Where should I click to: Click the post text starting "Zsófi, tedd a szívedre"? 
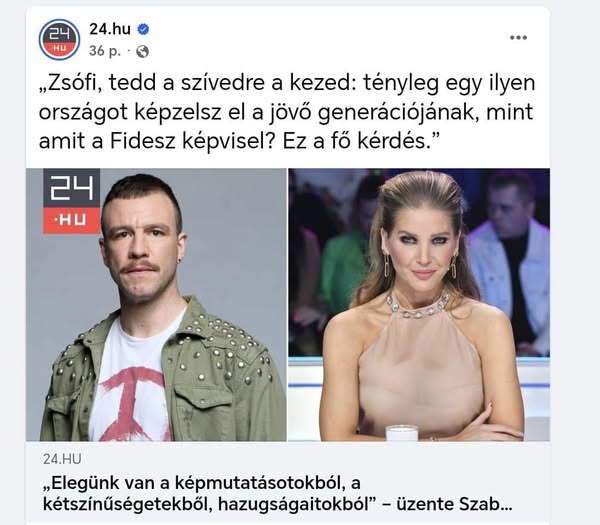pyautogui.click(x=287, y=112)
